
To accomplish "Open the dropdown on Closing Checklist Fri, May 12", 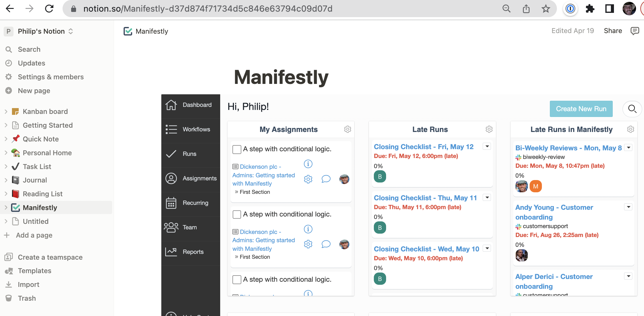I will [487, 146].
